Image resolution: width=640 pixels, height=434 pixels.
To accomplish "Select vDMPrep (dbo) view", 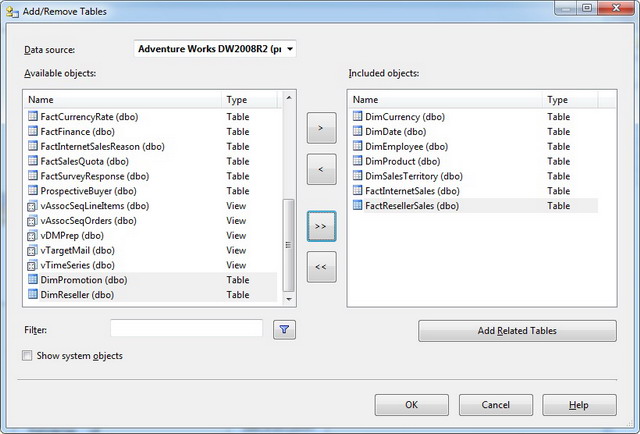I will (151, 236).
